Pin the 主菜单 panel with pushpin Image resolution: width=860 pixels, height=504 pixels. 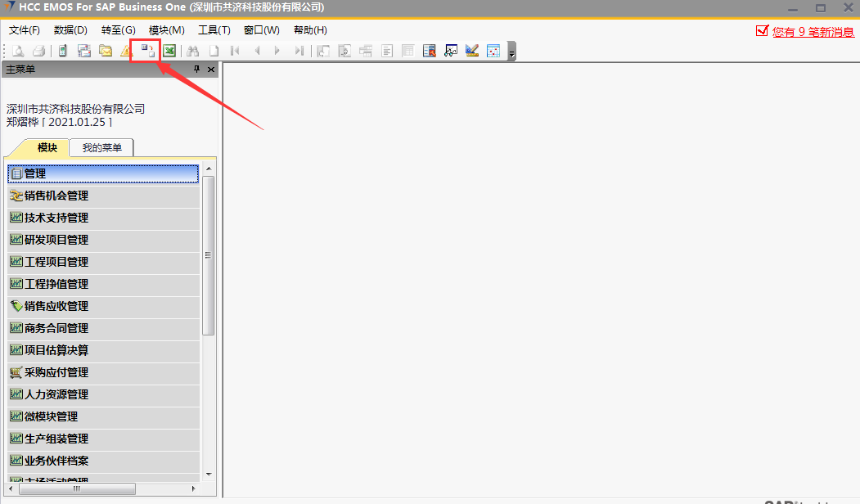point(196,70)
